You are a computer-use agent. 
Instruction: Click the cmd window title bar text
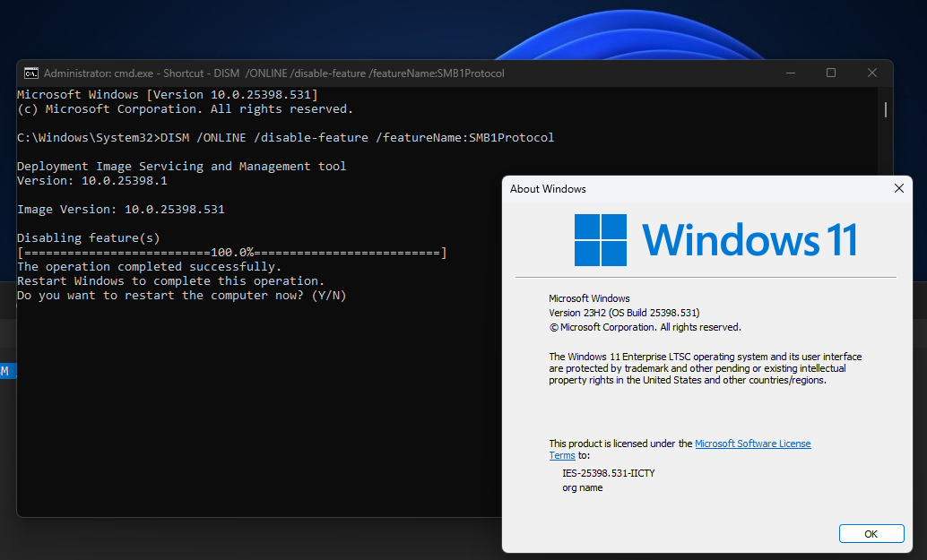(273, 73)
